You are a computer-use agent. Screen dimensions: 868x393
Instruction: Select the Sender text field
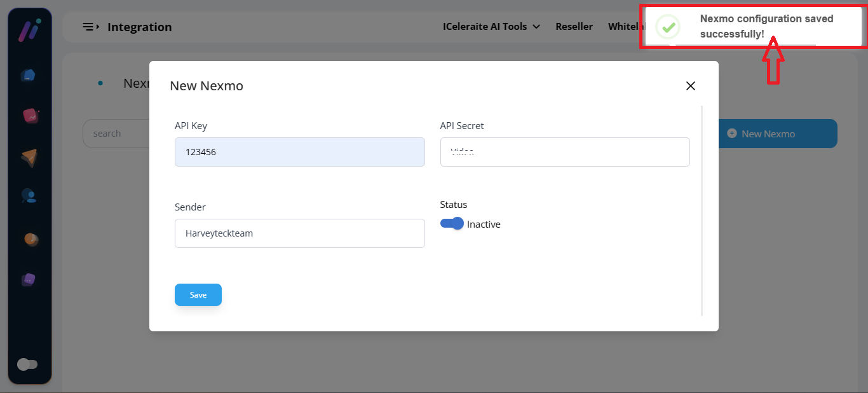299,233
